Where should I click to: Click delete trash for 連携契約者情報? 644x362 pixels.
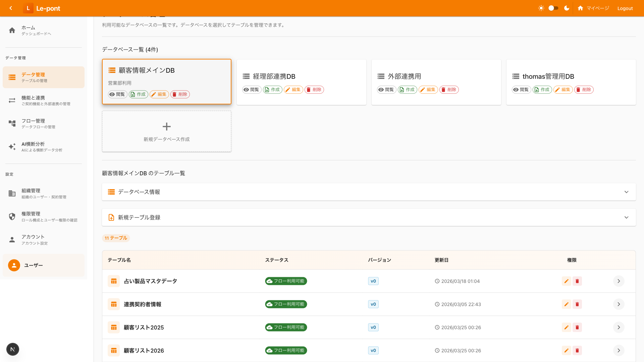577,304
